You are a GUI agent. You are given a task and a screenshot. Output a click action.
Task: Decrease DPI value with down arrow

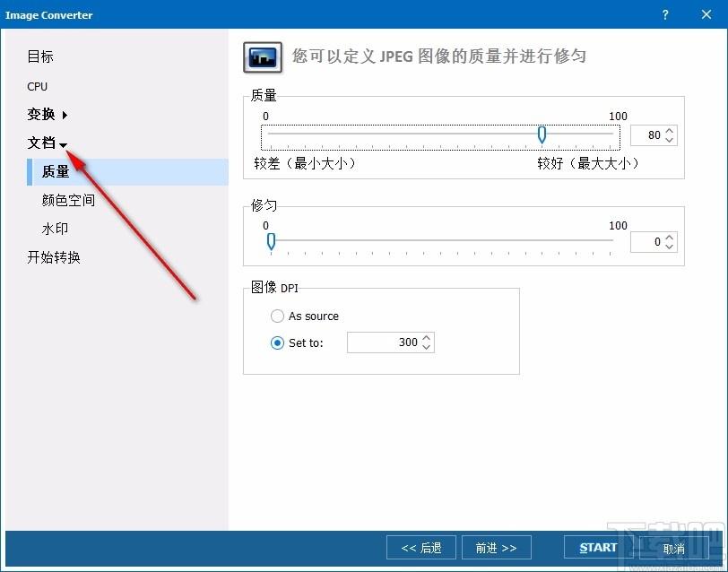[427, 347]
